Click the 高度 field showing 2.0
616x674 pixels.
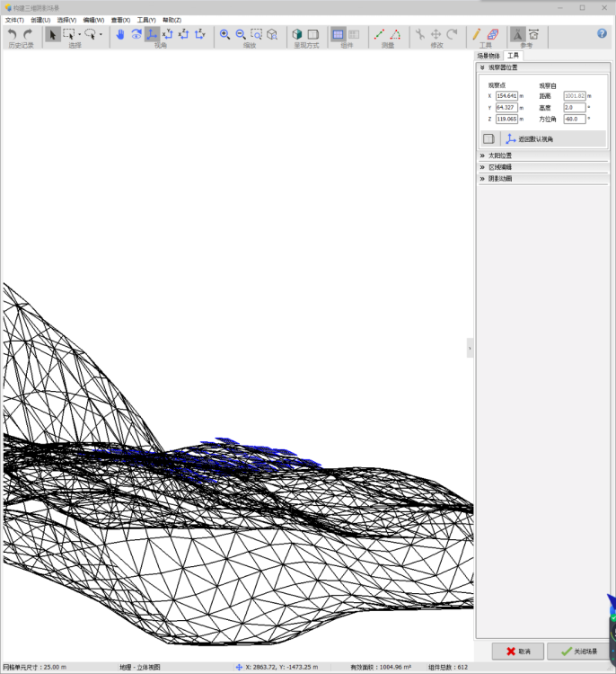pyautogui.click(x=575, y=108)
